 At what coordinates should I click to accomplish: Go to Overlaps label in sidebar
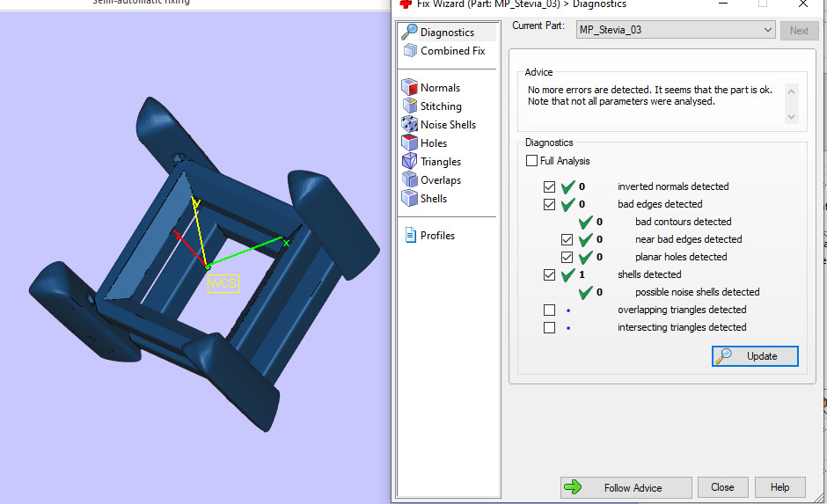click(x=441, y=179)
